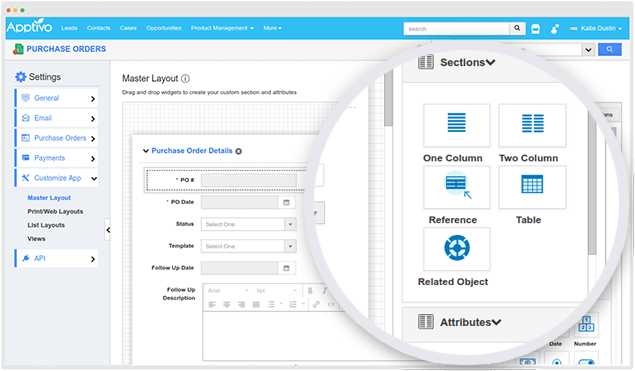Click the Master Layout info icon
The height and width of the screenshot is (371, 635).
(x=185, y=79)
